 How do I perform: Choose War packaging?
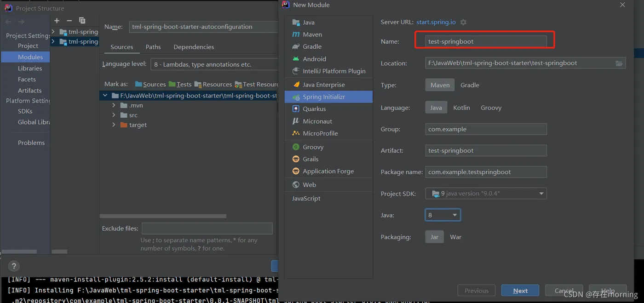click(x=455, y=237)
